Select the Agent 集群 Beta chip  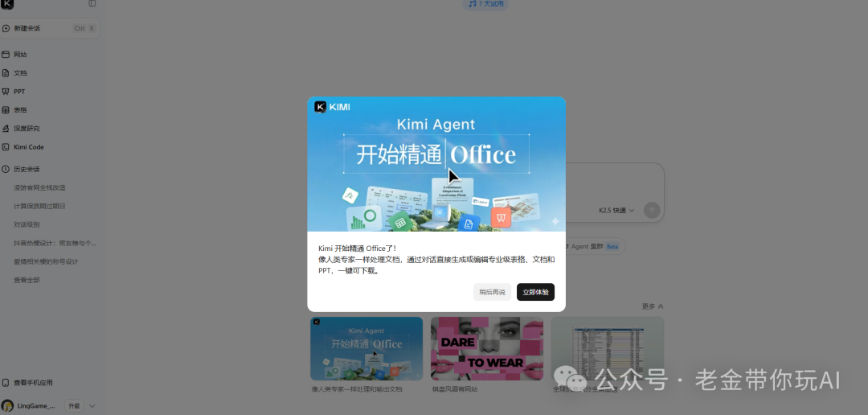tap(592, 247)
